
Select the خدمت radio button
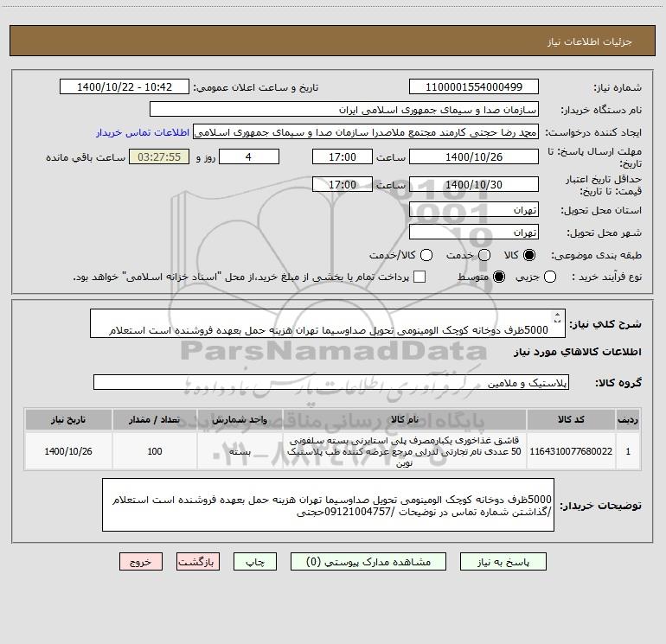click(x=484, y=255)
